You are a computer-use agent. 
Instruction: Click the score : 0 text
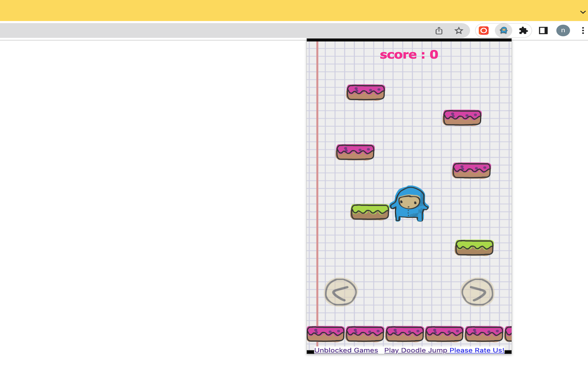click(x=409, y=55)
